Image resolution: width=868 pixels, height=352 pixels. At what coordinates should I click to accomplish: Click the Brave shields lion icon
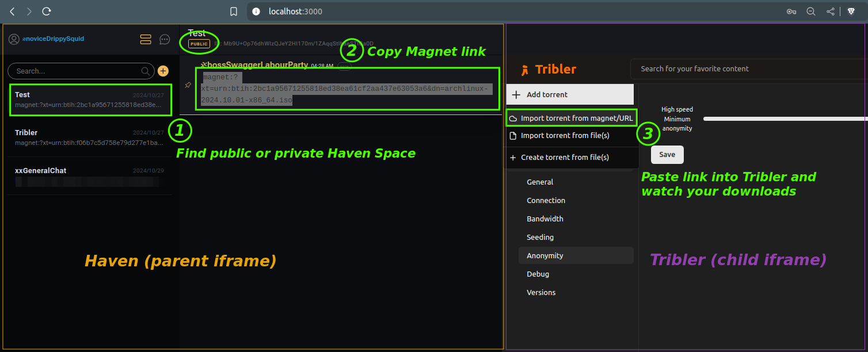pos(851,12)
